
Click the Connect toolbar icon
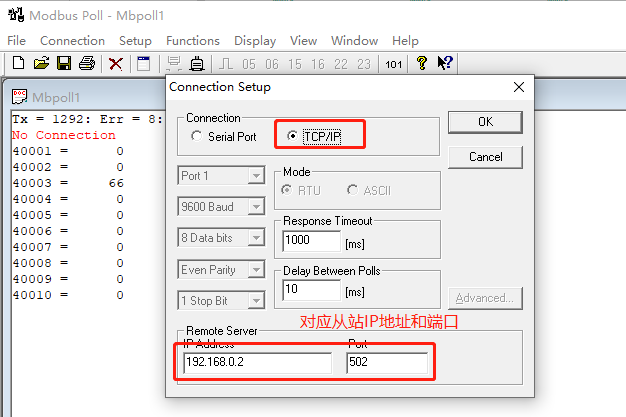[x=174, y=64]
